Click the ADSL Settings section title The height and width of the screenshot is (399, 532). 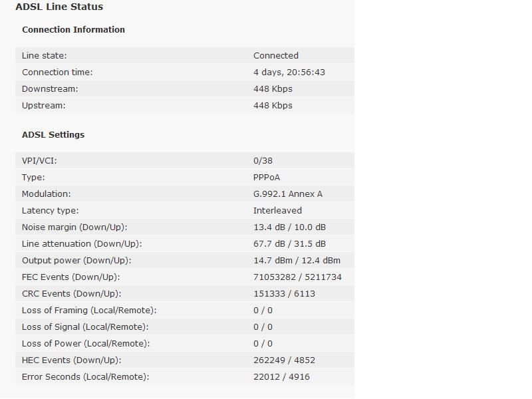[x=53, y=135]
